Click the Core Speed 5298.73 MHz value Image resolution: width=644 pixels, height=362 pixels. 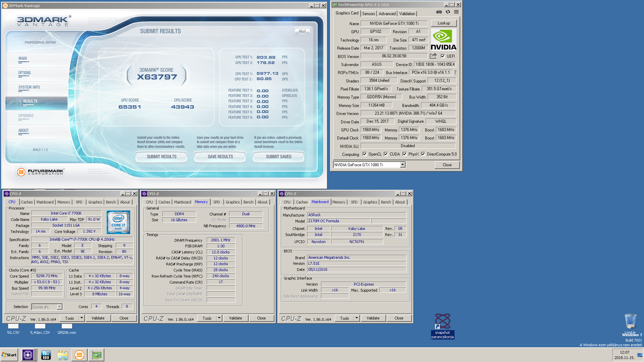[47, 276]
